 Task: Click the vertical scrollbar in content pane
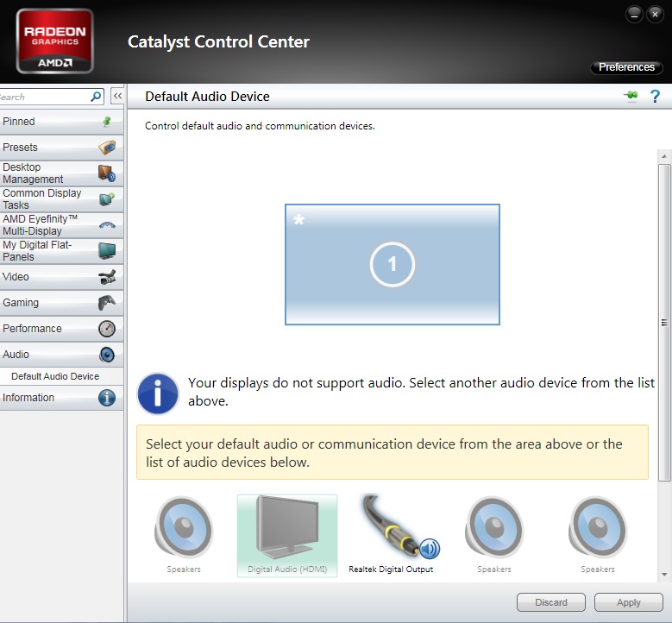coord(664,322)
